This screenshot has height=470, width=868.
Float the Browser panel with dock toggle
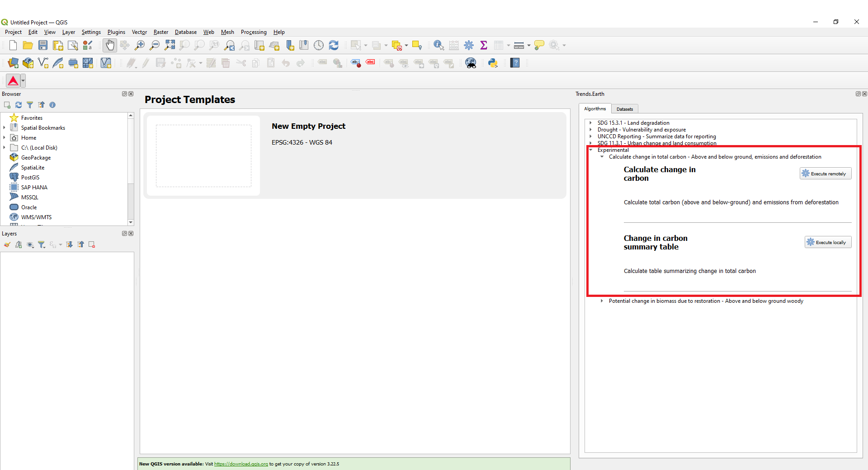click(124, 94)
